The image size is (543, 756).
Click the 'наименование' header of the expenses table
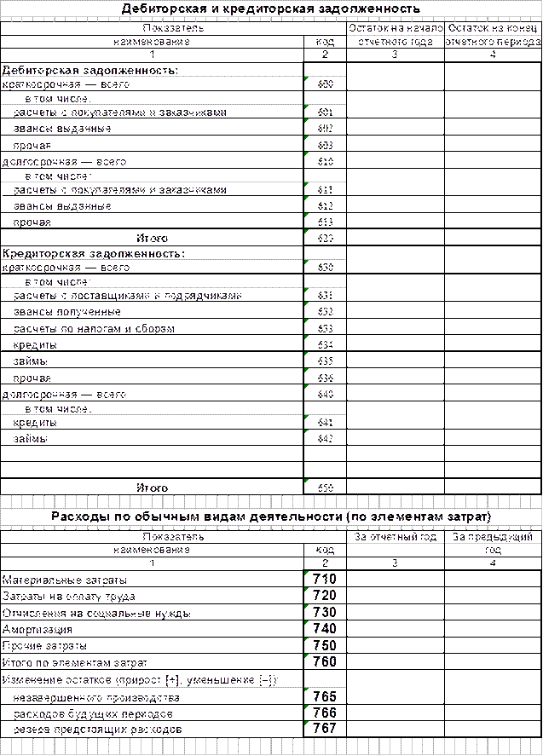click(x=152, y=550)
